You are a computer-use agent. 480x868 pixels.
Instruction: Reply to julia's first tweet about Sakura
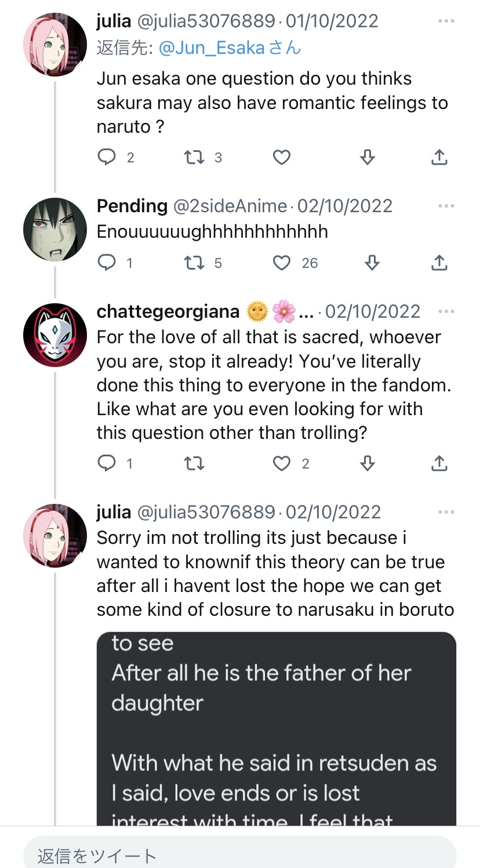[107, 157]
